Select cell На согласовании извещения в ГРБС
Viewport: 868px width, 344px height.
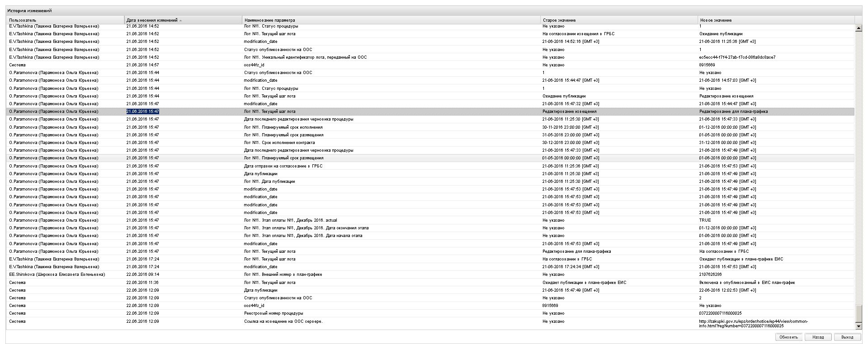pyautogui.click(x=578, y=34)
